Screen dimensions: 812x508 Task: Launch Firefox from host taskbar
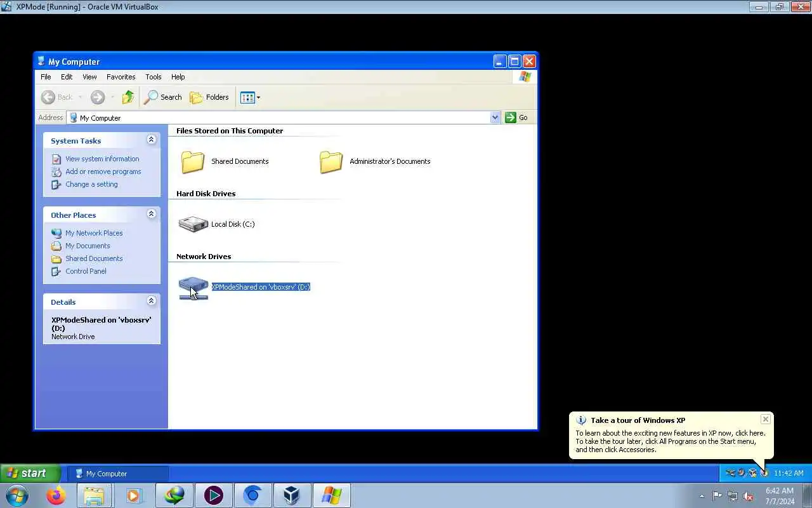(x=56, y=495)
